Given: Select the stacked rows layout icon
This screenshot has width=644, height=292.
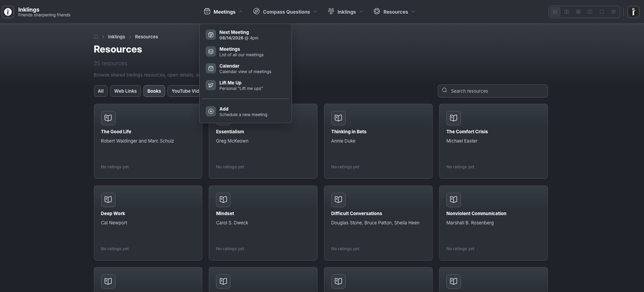Looking at the screenshot, I should [555, 12].
